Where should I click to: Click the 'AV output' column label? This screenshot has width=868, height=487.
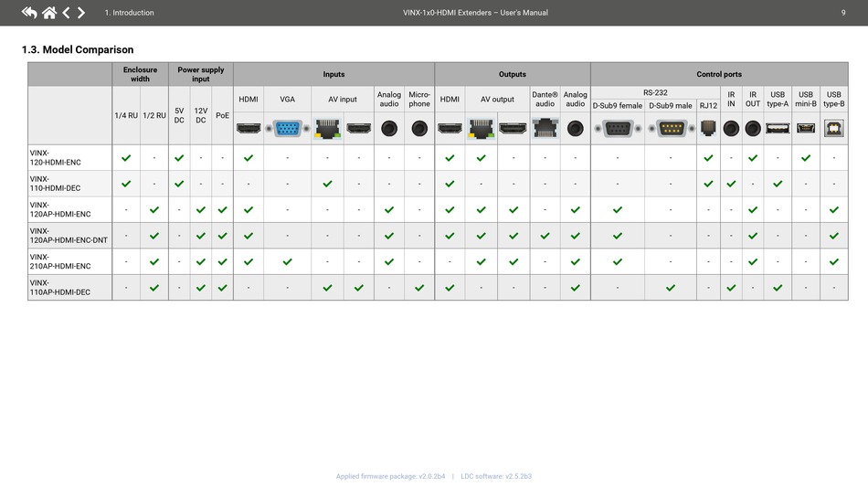point(497,99)
